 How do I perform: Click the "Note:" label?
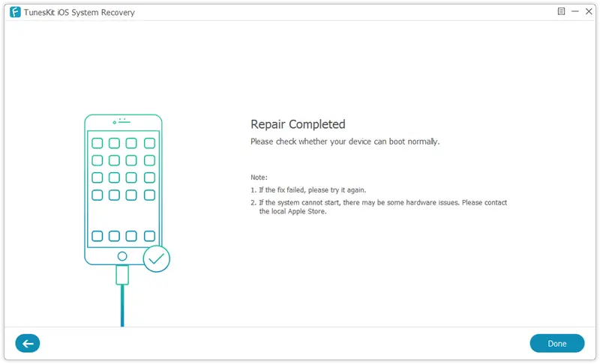point(259,178)
